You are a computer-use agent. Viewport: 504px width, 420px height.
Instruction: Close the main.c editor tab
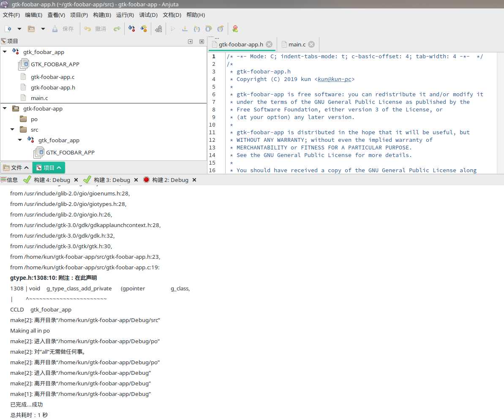[311, 44]
